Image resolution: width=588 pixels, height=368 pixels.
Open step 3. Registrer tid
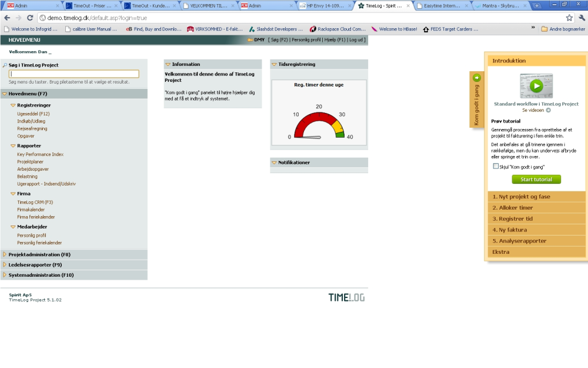pyautogui.click(x=536, y=218)
